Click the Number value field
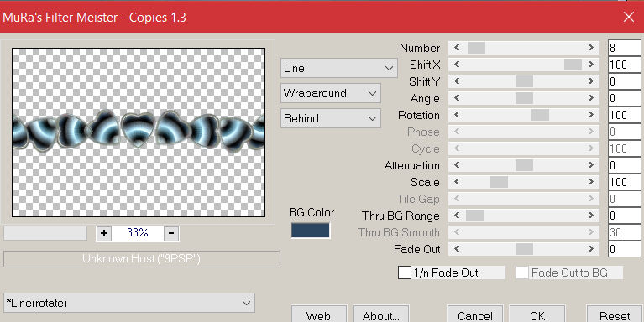The width and height of the screenshot is (644, 322). click(625, 48)
